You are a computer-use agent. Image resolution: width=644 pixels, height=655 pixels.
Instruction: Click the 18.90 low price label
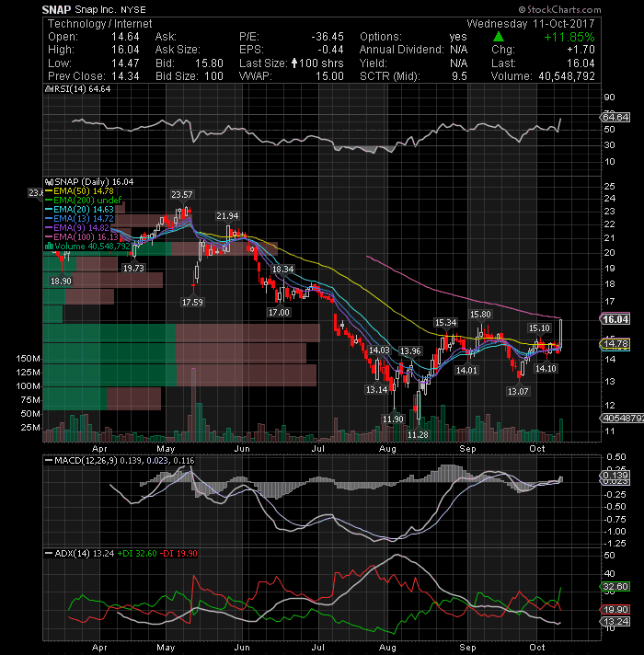tap(61, 282)
